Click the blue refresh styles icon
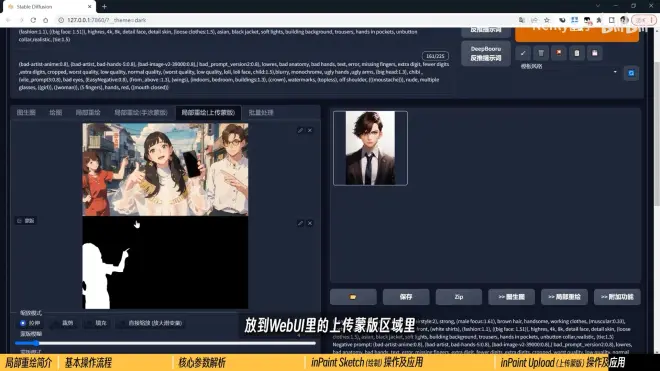The width and height of the screenshot is (660, 371). [631, 73]
